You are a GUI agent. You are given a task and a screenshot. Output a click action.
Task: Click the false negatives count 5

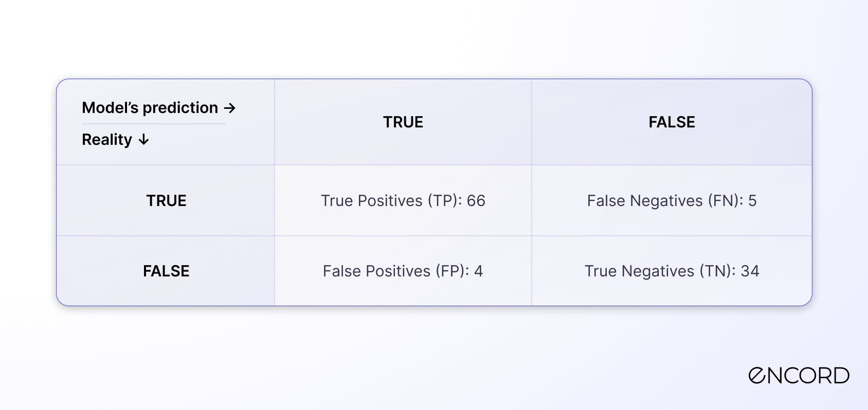click(752, 201)
